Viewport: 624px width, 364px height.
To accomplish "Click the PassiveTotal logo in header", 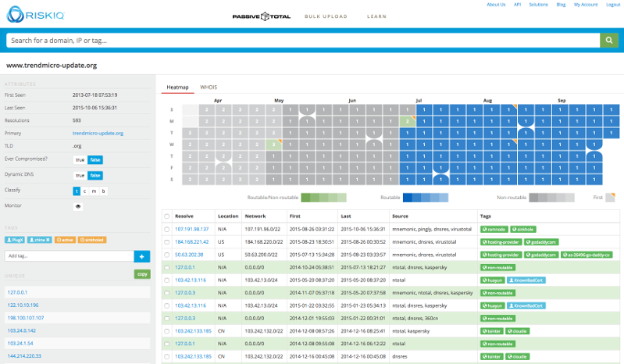I will [262, 16].
